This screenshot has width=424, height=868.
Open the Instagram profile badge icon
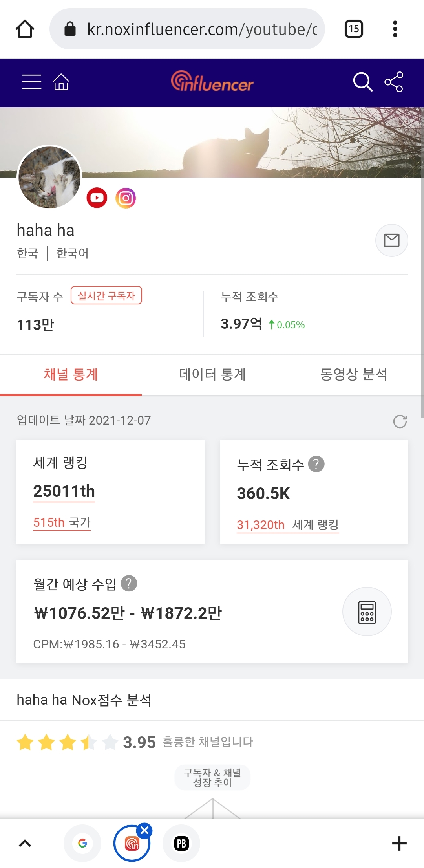(x=126, y=198)
